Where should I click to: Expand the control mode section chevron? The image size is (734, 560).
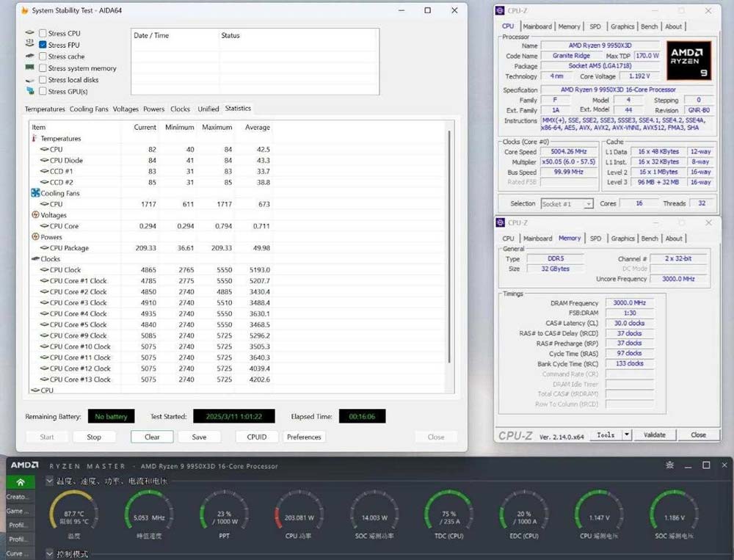click(50, 554)
